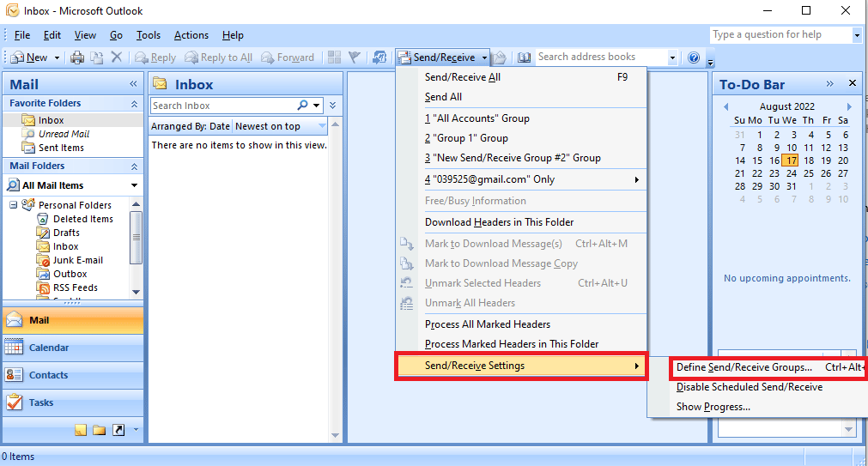Click the Help question mark icon

tap(694, 57)
